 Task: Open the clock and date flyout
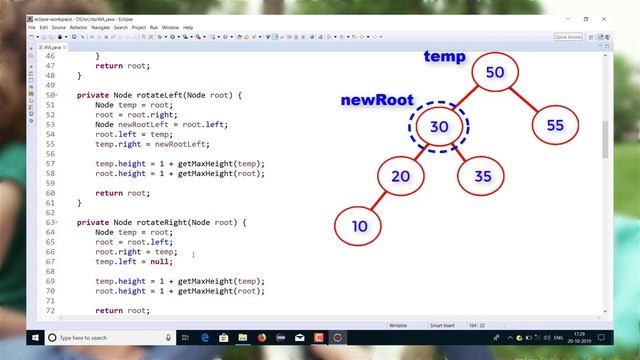580,338
